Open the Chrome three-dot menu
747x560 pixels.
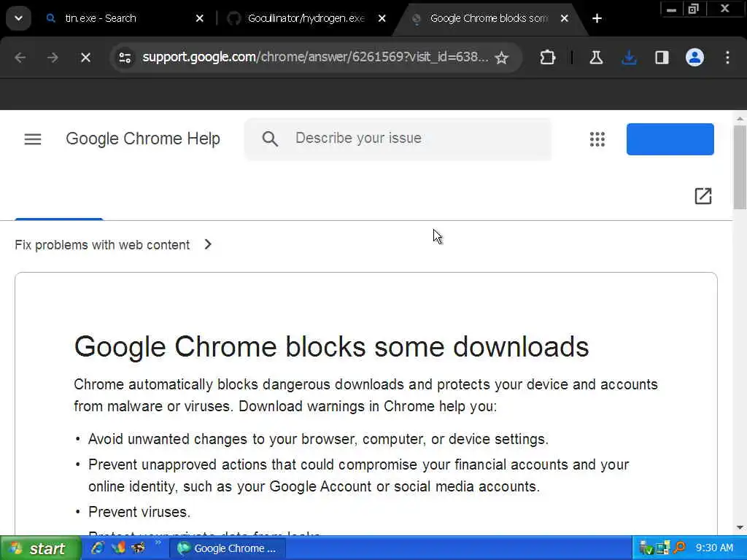pyautogui.click(x=727, y=58)
